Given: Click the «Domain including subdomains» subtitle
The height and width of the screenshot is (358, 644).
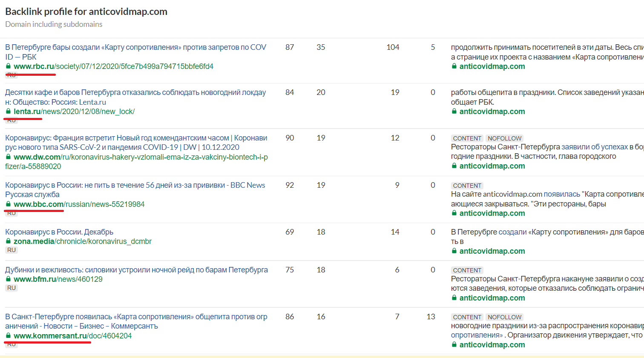Looking at the screenshot, I should coord(54,24).
